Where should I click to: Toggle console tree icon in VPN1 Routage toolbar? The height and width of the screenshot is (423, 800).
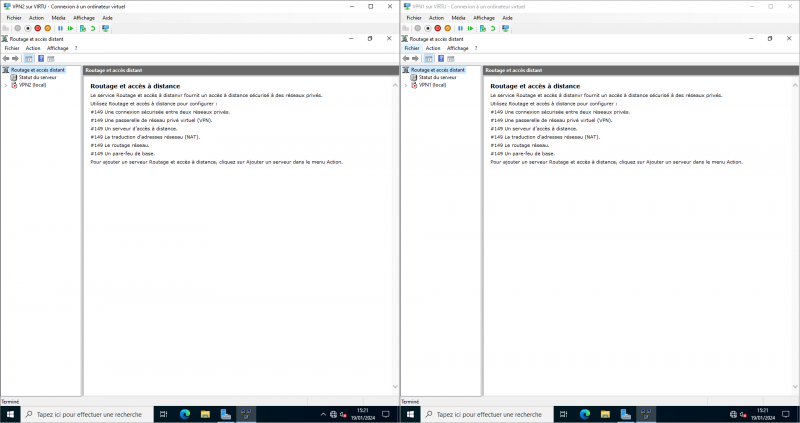[x=429, y=59]
